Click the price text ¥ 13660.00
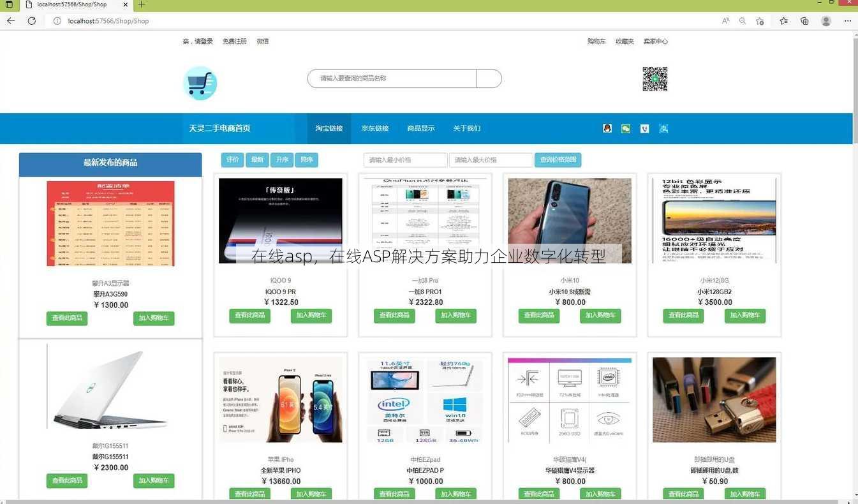The height and width of the screenshot is (504, 858). click(x=281, y=482)
